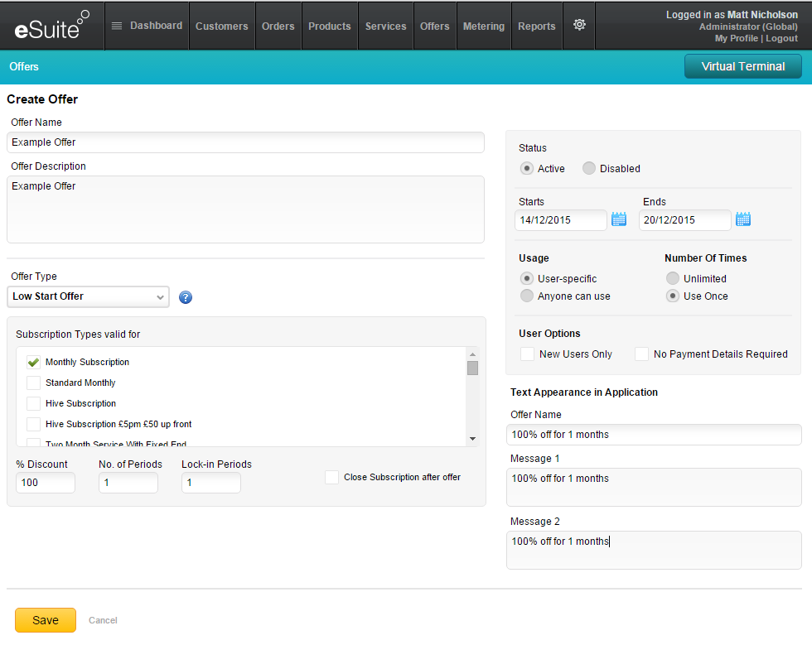812x645 pixels.
Task: Enable the New Users Only option
Action: pyautogui.click(x=527, y=354)
